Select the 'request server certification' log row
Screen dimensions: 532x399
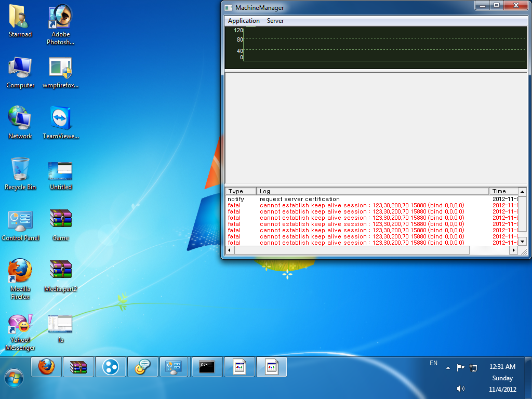(x=372, y=199)
